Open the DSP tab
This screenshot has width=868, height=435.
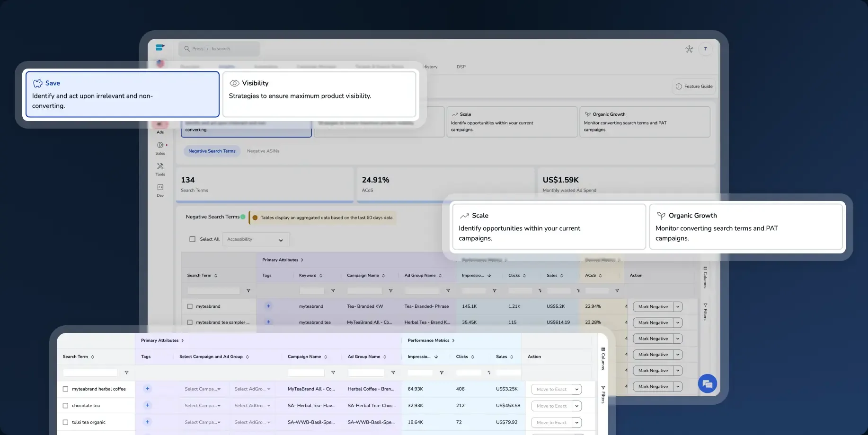tap(461, 67)
